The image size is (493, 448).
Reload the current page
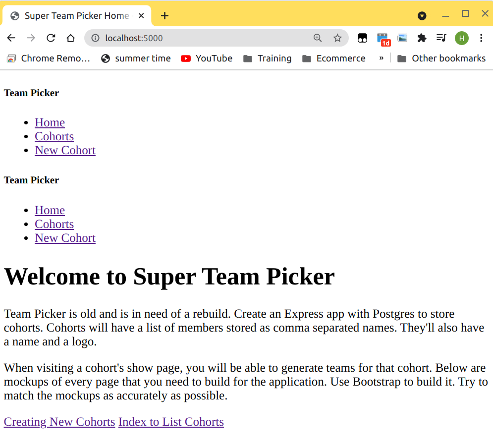[51, 38]
